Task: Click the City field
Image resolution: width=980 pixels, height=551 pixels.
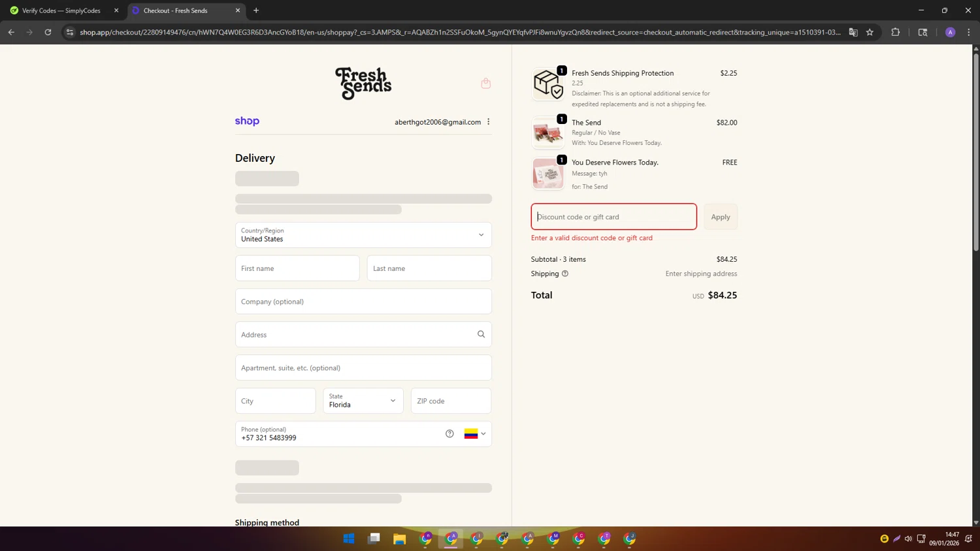Action: (x=275, y=401)
